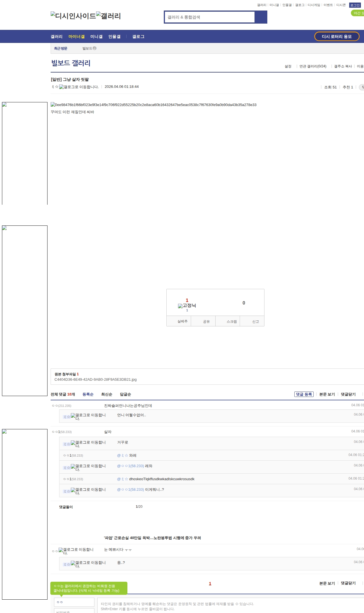364x613 pixels.
Task: Click the gallog icon on comment 눈 예쁘시다
Action: [x=76, y=551]
